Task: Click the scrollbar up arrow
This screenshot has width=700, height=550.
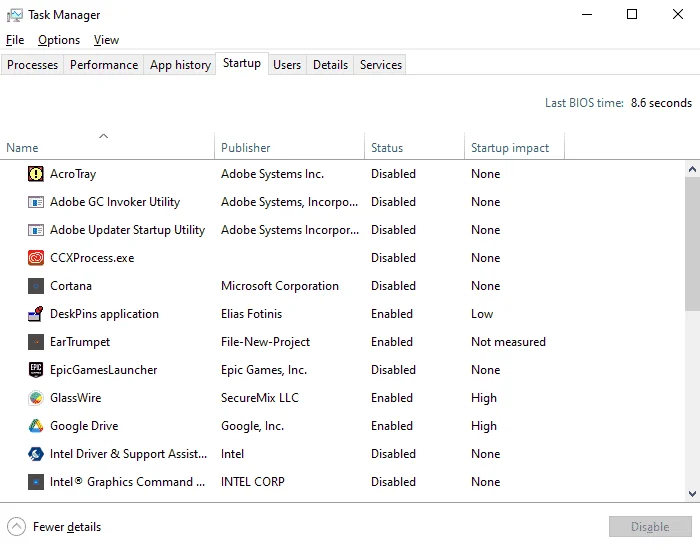Action: point(692,169)
